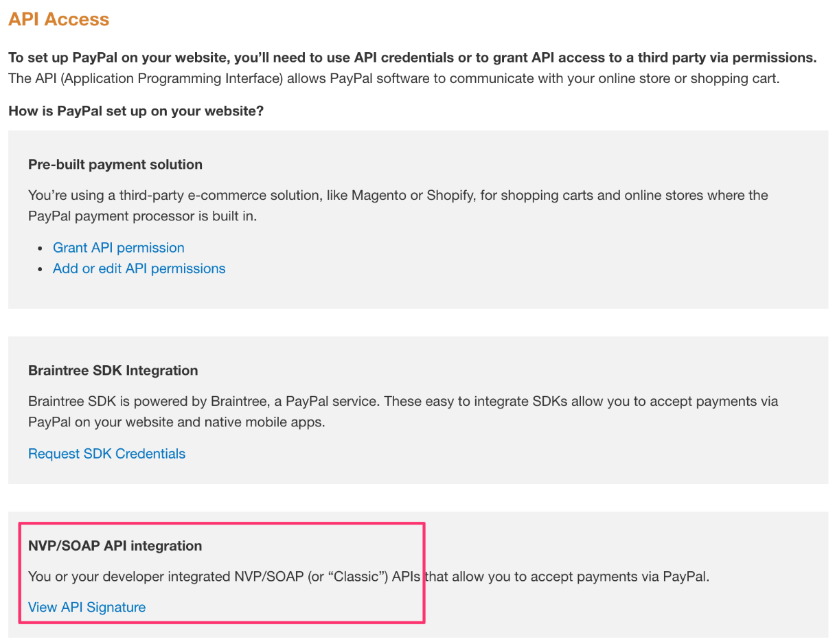Select the Braintree SDK Integration heading

(x=113, y=371)
